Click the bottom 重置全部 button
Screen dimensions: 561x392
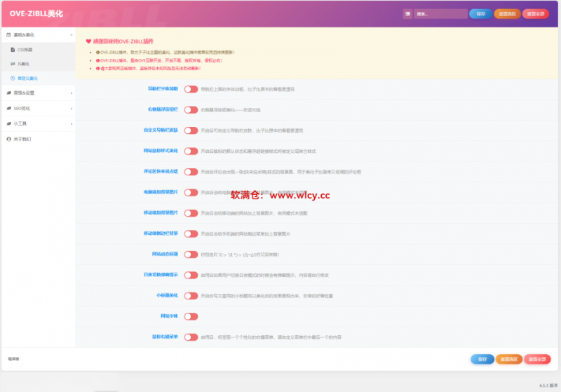(x=537, y=359)
